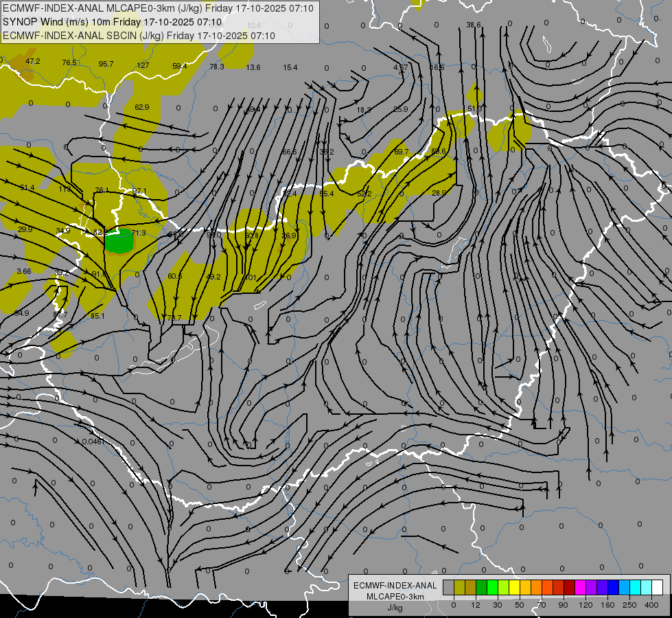Click legend tick label 12
The width and height of the screenshot is (672, 618).
click(475, 605)
